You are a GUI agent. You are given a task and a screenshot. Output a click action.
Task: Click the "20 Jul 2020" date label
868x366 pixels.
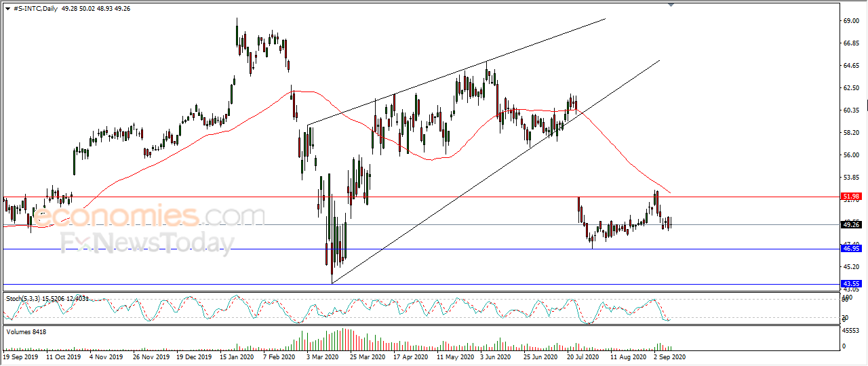[x=584, y=356]
